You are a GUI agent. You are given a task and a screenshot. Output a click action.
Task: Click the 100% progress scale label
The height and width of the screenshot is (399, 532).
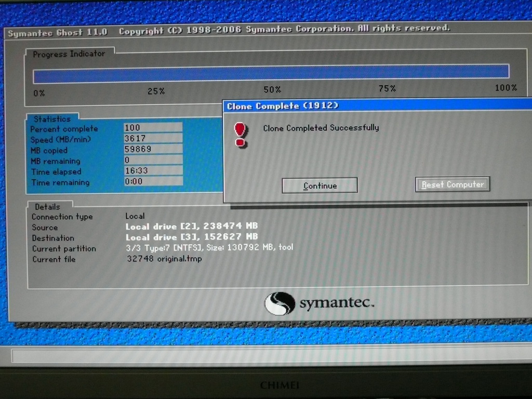tap(506, 88)
